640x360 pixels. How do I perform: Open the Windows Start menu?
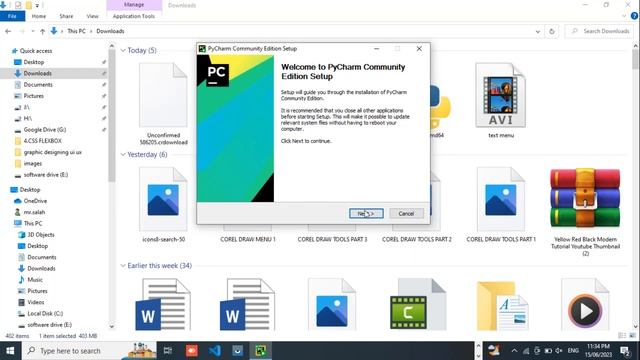(x=10, y=351)
